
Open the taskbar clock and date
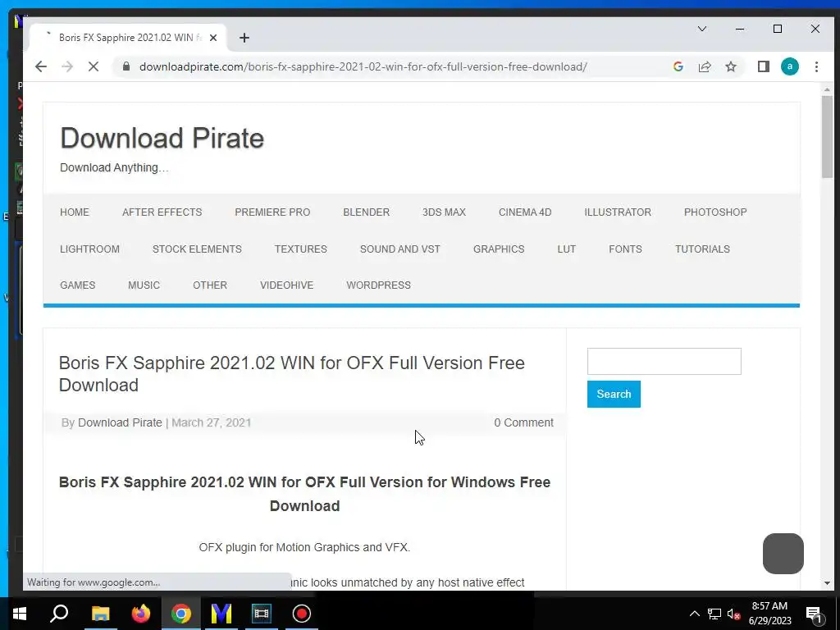tap(769, 614)
